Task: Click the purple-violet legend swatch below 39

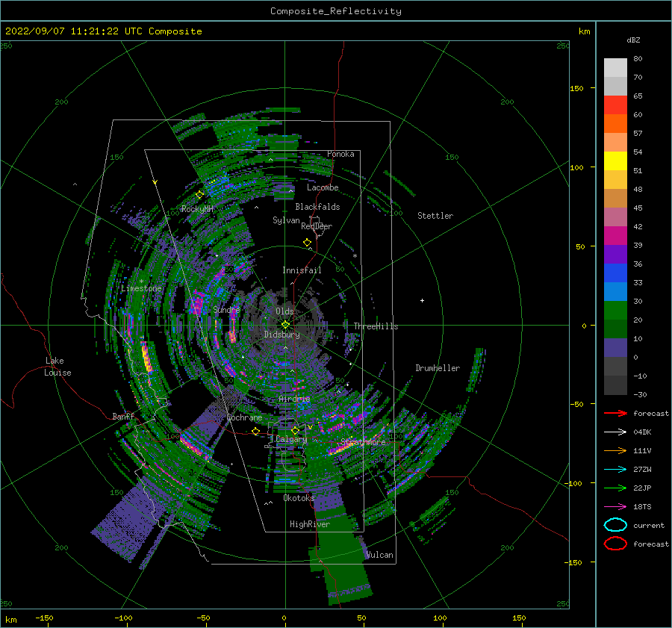Action: [615, 254]
